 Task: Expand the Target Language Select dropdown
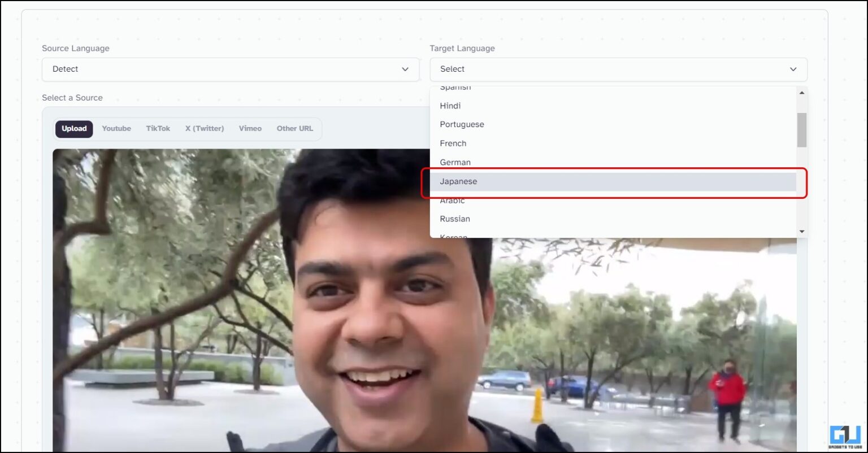tap(618, 69)
